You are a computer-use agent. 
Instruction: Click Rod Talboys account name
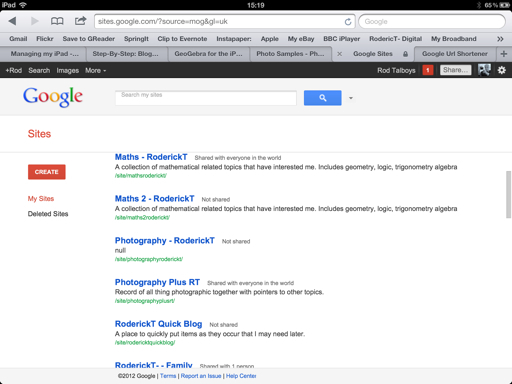coord(396,70)
